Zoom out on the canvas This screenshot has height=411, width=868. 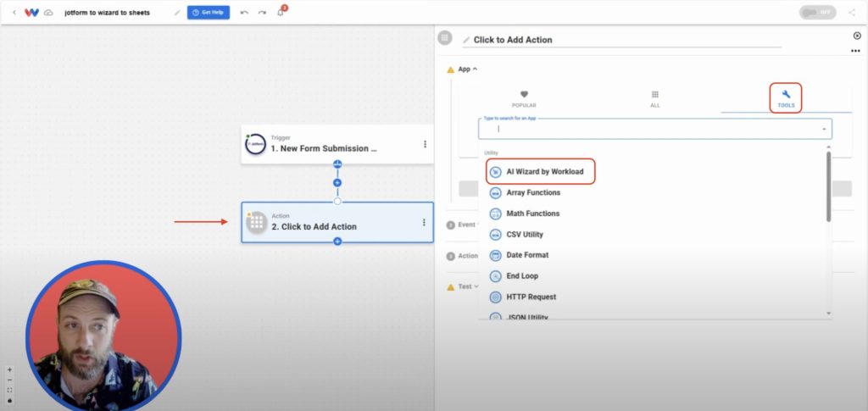coord(9,380)
